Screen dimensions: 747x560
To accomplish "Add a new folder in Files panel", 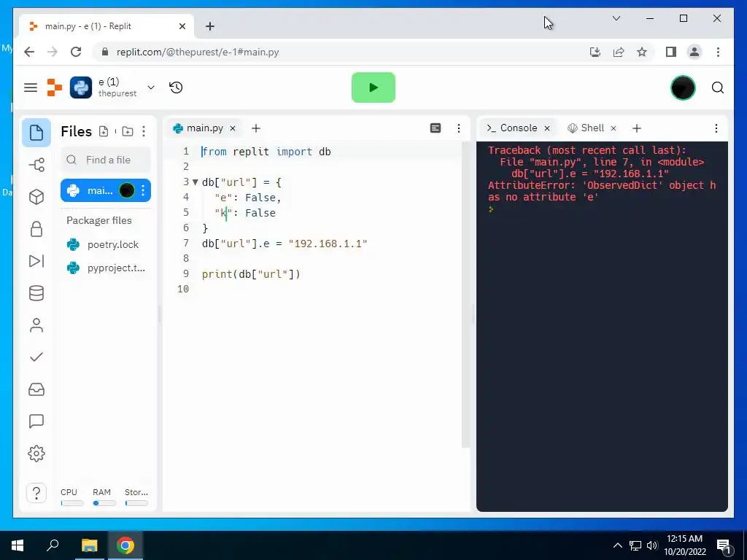I will (x=127, y=131).
